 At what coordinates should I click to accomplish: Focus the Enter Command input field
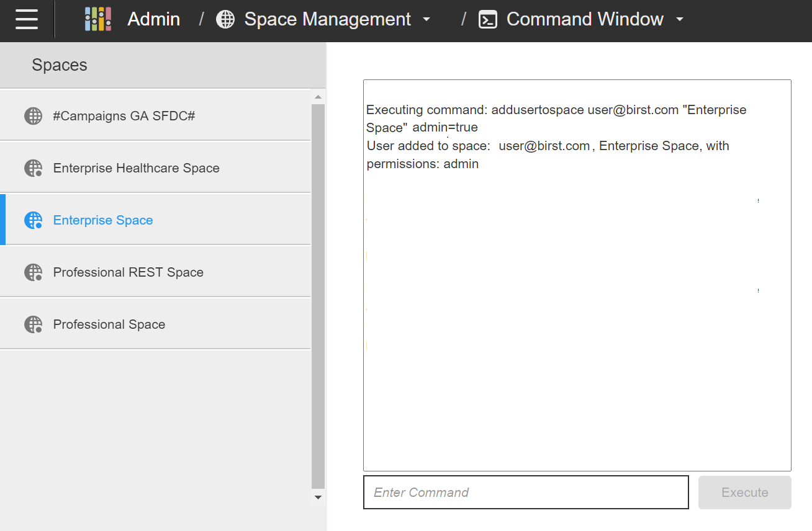(x=526, y=493)
